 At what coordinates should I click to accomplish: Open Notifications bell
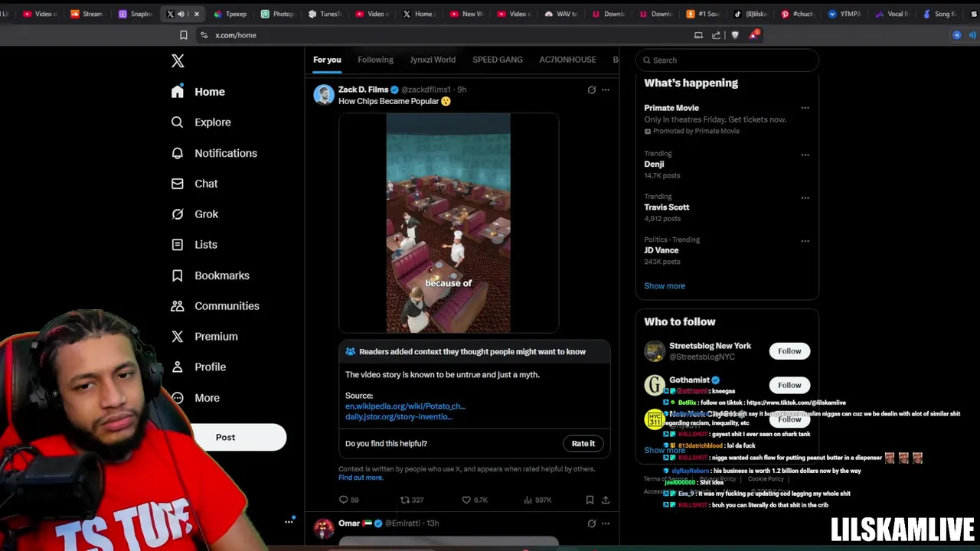[x=214, y=153]
